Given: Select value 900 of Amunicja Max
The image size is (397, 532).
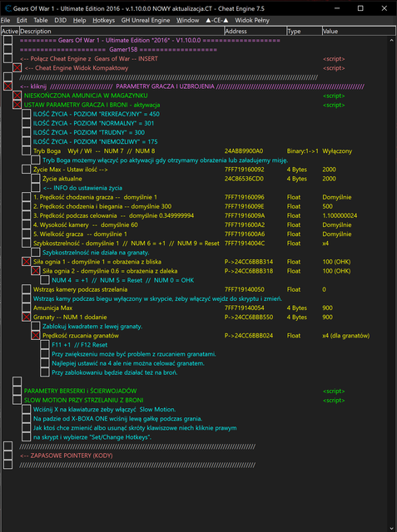Looking at the screenshot, I should tap(327, 308).
